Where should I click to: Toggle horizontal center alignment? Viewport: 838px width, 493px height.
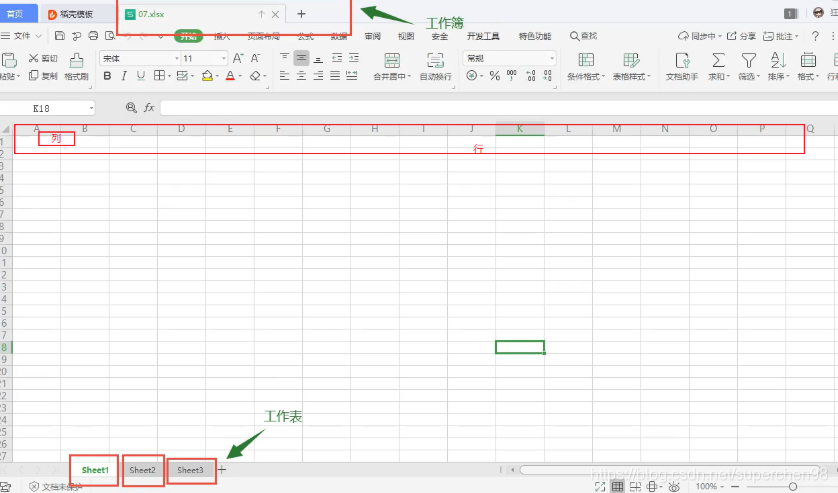pos(301,76)
